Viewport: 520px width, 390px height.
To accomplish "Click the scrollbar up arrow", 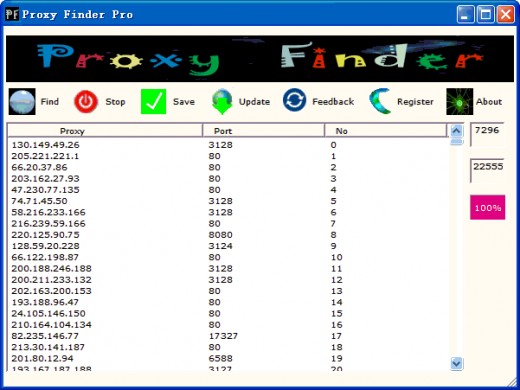I will 456,130.
